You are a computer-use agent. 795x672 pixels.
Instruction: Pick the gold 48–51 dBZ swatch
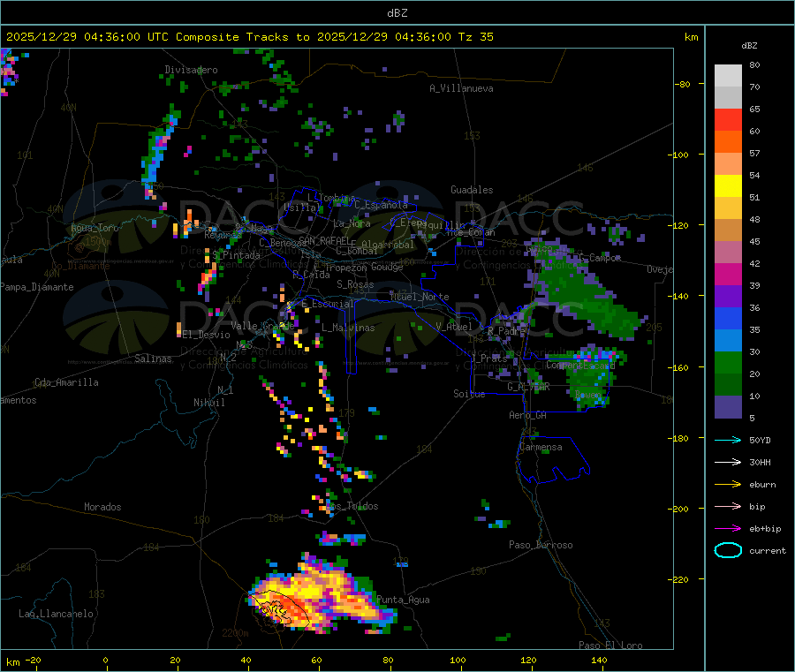point(728,208)
